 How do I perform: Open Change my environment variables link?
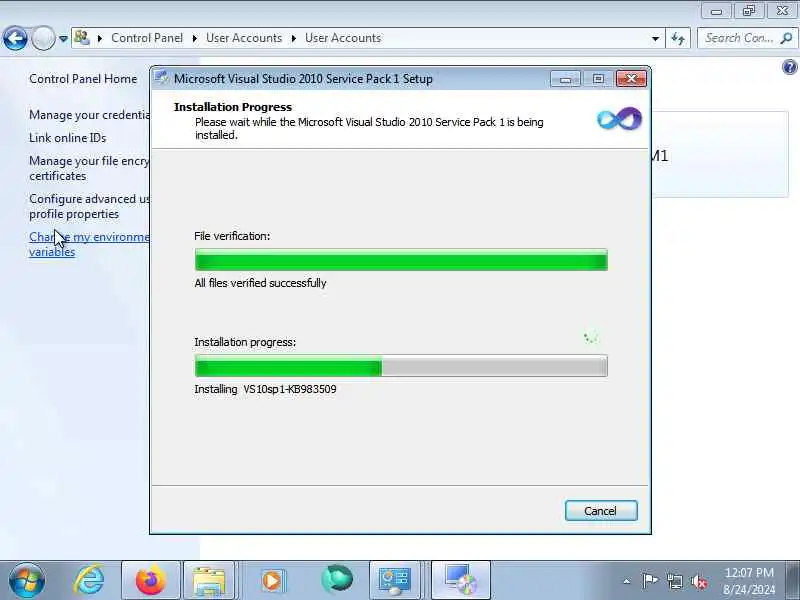[x=89, y=244]
